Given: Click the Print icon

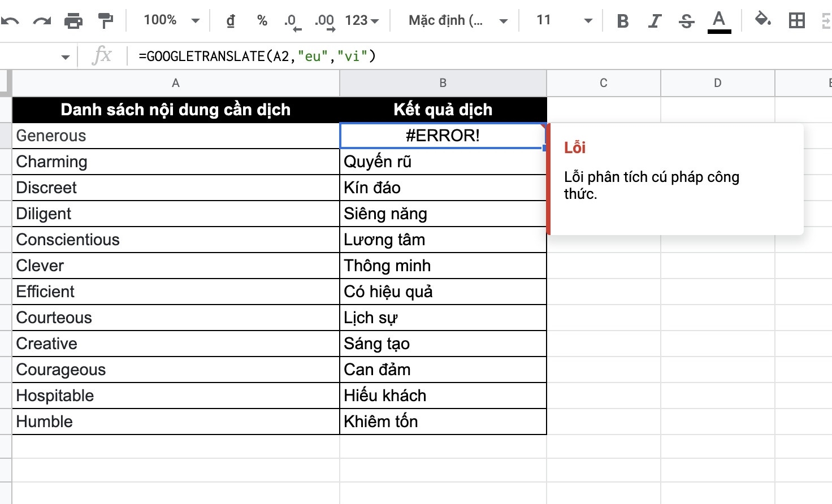Looking at the screenshot, I should 72,20.
